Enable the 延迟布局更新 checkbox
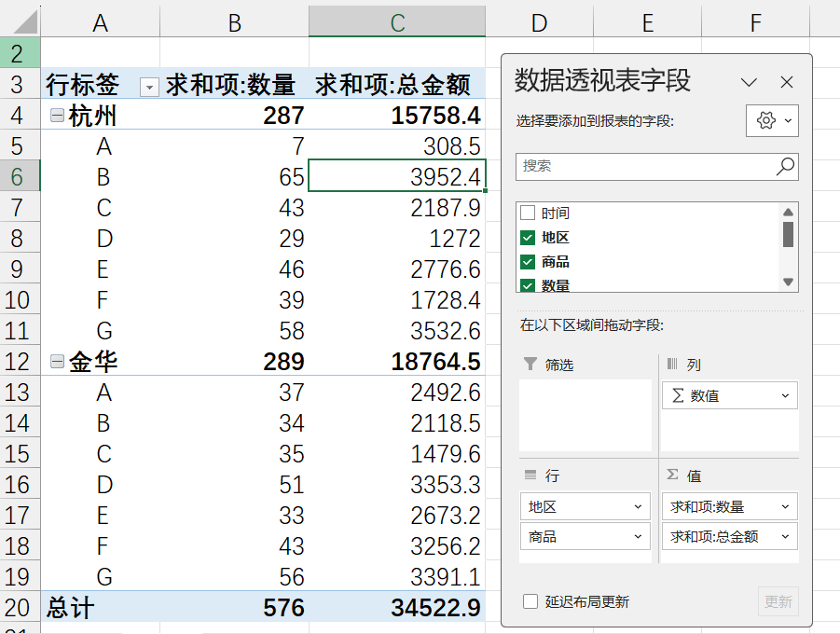 click(530, 601)
